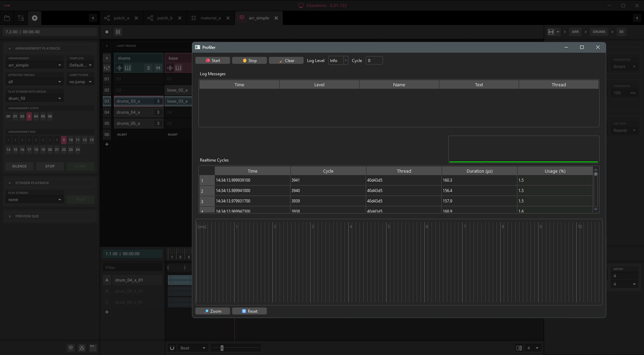Click the STOP button in arrangement playback
This screenshot has width=644, height=355.
50,166
